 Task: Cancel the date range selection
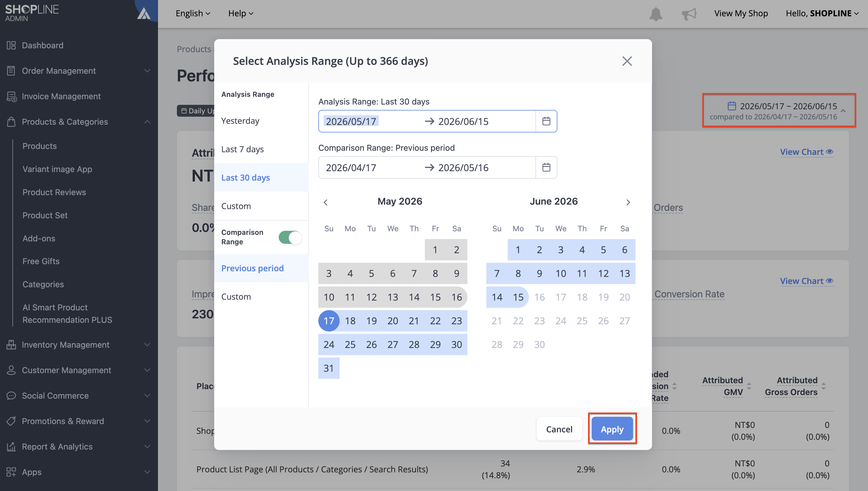click(559, 429)
